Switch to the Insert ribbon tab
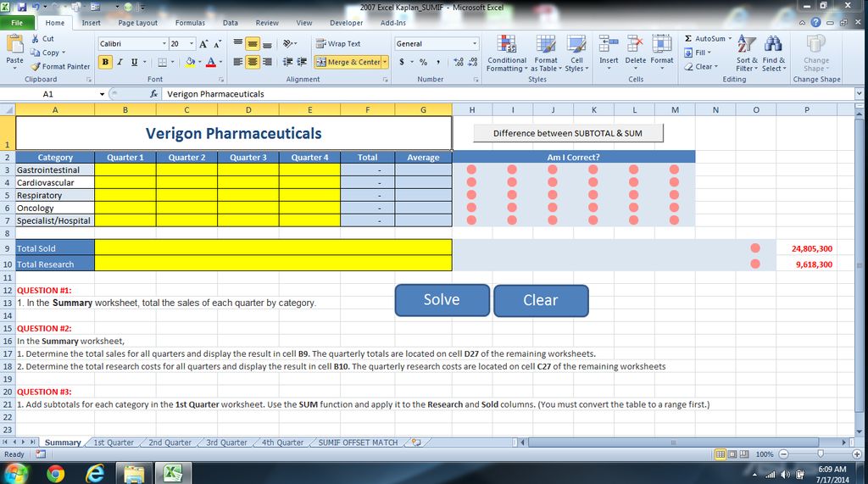The width and height of the screenshot is (868, 484). 92,23
